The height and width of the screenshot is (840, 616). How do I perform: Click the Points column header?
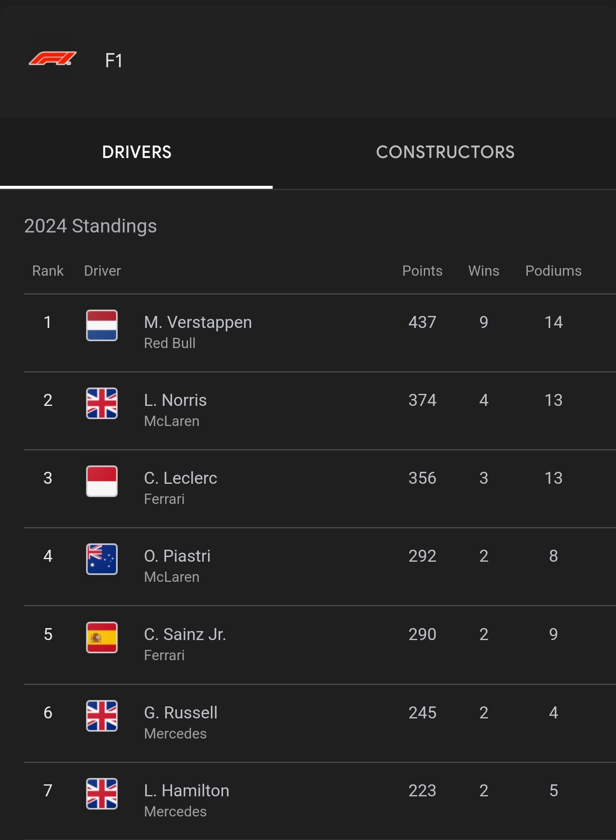point(422,271)
